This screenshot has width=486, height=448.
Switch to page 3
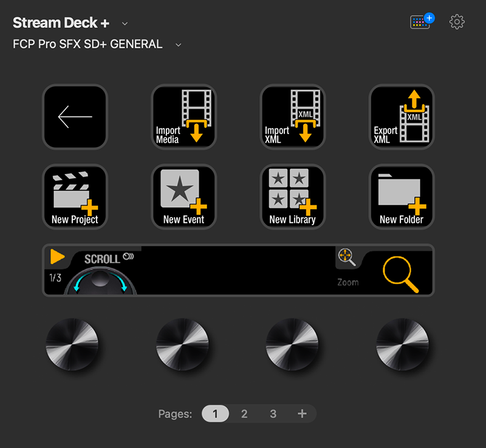pos(273,413)
